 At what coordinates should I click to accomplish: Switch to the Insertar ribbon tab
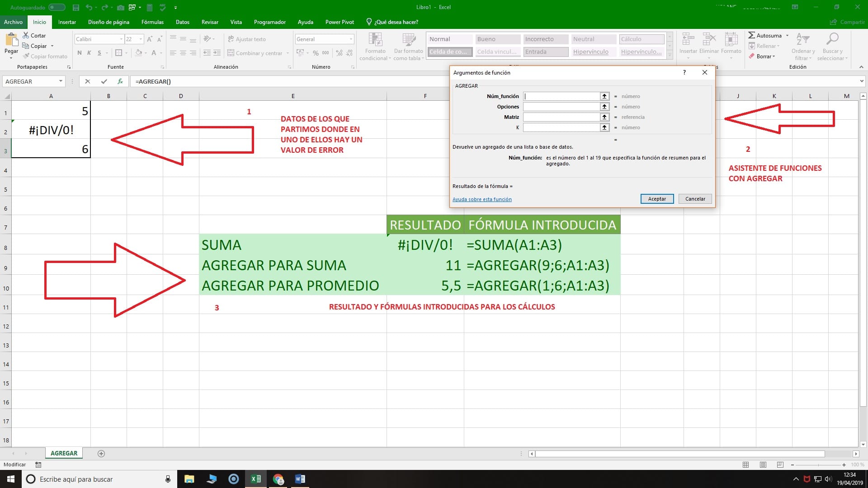[x=67, y=22]
